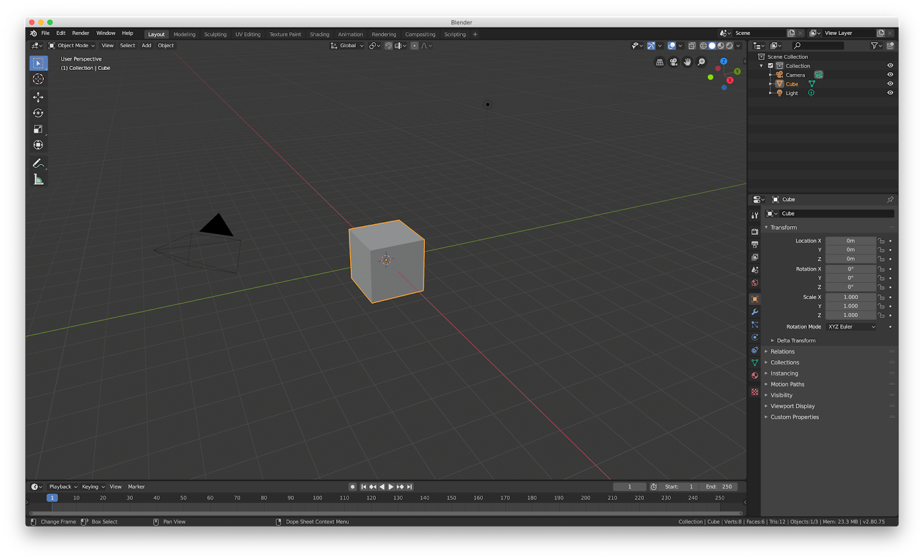Hide the Cube in the viewport

coord(890,84)
